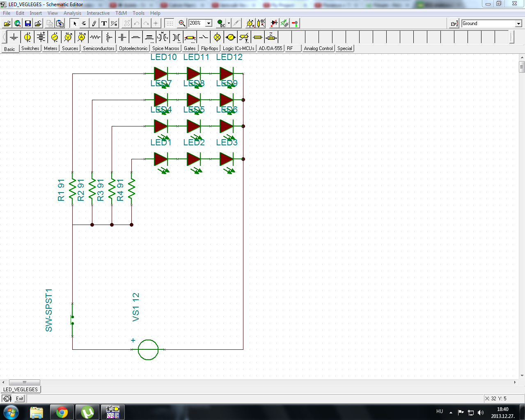The width and height of the screenshot is (525, 420).
Task: Click the vertical scrollbar down arrow
Action: (522, 375)
